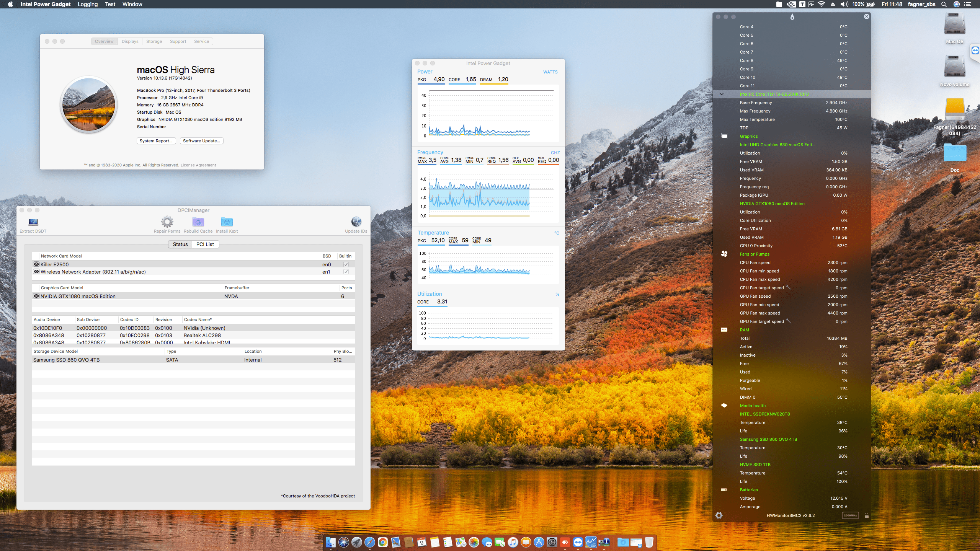980x551 pixels.
Task: Click eye icon beside Wireless Network Adapter
Action: click(36, 272)
